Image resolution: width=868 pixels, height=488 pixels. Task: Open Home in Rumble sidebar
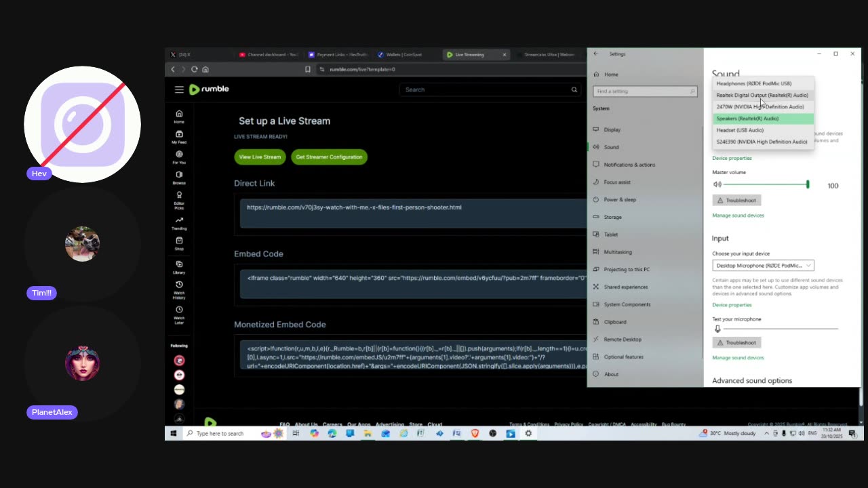pyautogui.click(x=179, y=117)
